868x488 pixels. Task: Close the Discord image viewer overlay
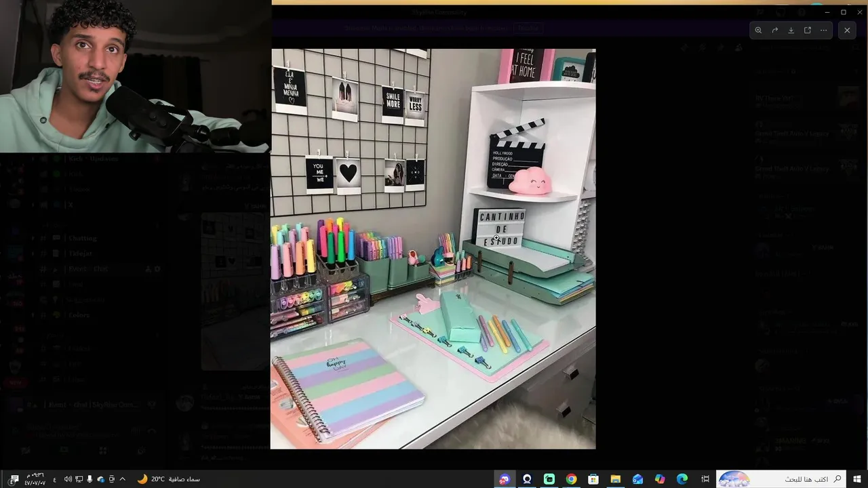[847, 30]
